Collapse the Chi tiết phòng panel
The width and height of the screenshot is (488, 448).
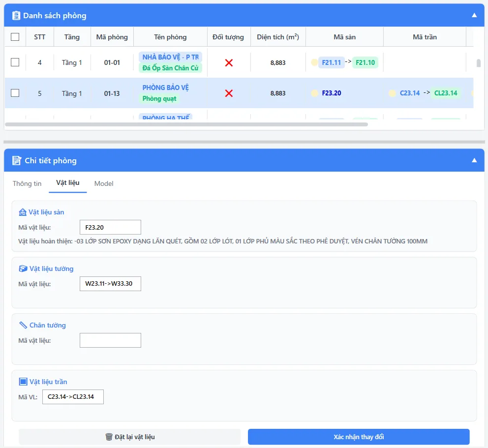pyautogui.click(x=474, y=160)
